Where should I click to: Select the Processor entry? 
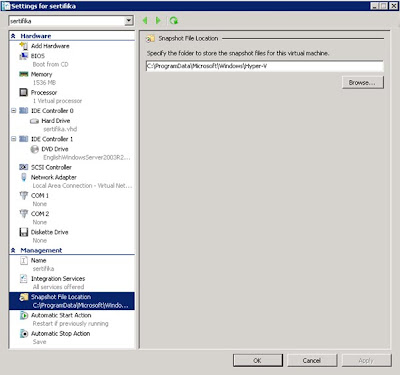pos(44,92)
